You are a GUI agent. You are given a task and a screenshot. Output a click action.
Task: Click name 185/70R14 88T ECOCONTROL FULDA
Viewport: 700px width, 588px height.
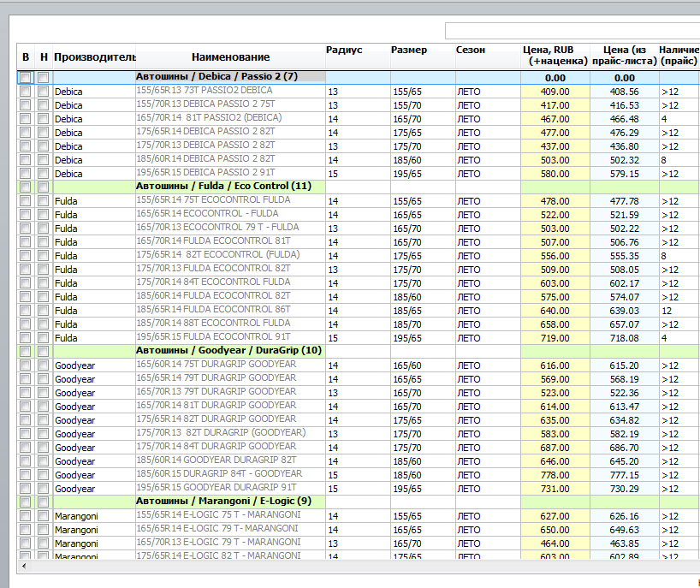click(213, 324)
